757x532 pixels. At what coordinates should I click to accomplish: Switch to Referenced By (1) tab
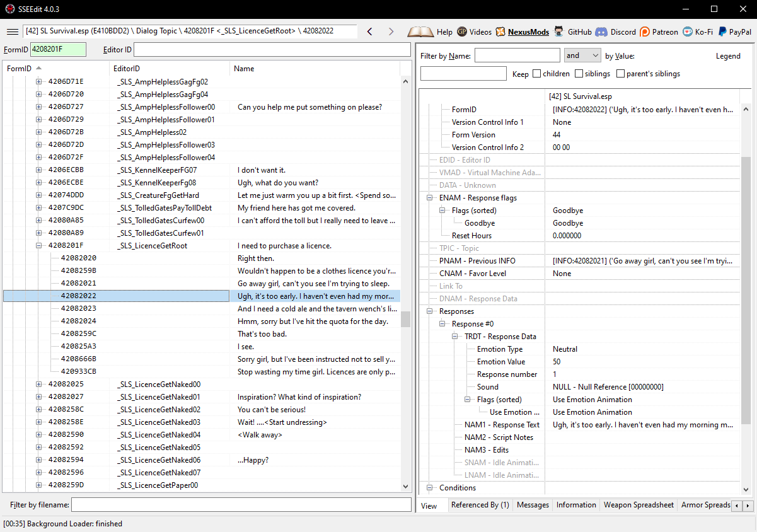click(x=480, y=505)
